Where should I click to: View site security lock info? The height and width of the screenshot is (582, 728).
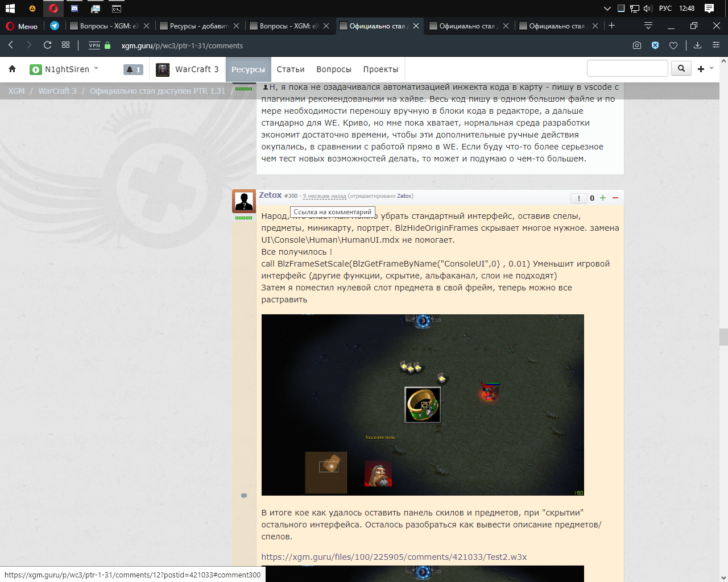coord(107,45)
